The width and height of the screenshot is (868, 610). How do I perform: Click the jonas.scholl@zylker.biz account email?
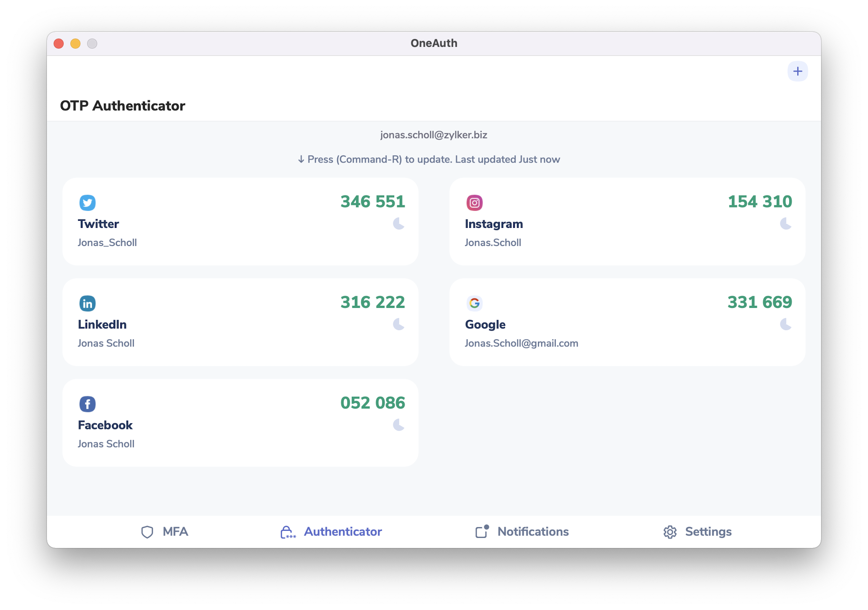(434, 135)
